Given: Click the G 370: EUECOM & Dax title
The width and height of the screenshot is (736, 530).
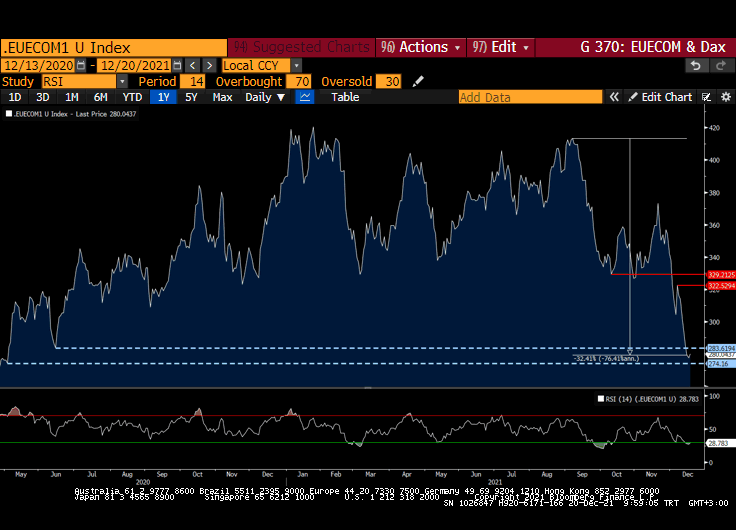Looking at the screenshot, I should [652, 47].
